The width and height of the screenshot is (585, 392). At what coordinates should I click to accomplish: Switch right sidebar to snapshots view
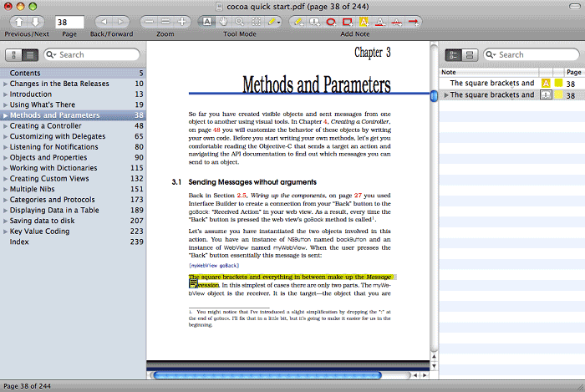[x=470, y=55]
